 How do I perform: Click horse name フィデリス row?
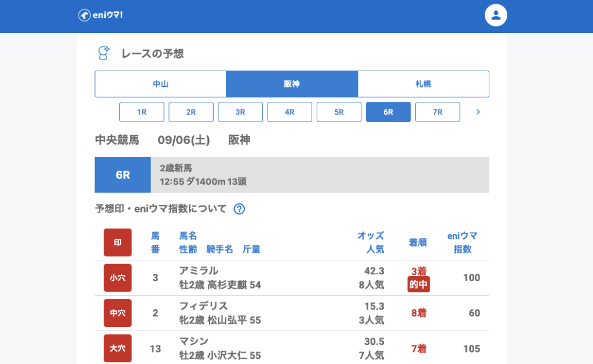click(x=203, y=306)
